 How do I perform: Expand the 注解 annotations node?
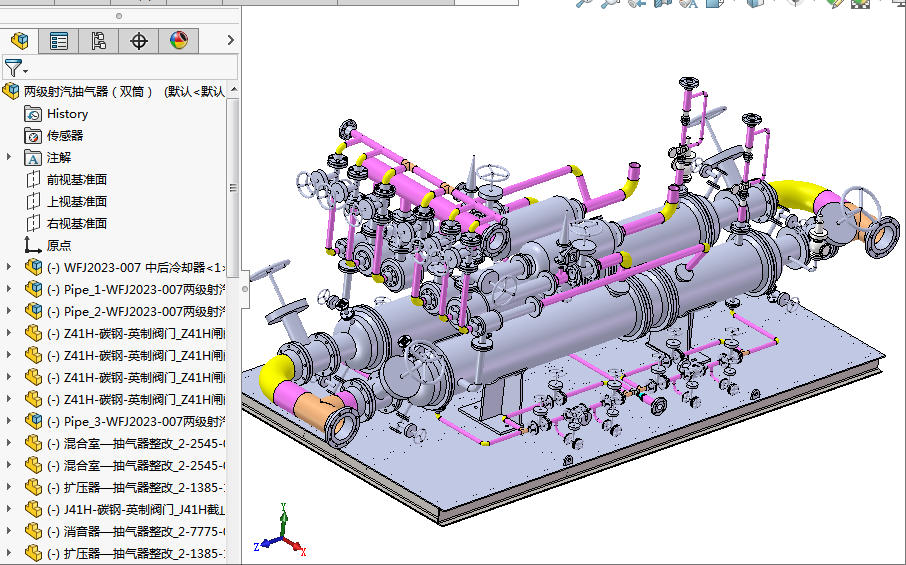click(x=9, y=157)
